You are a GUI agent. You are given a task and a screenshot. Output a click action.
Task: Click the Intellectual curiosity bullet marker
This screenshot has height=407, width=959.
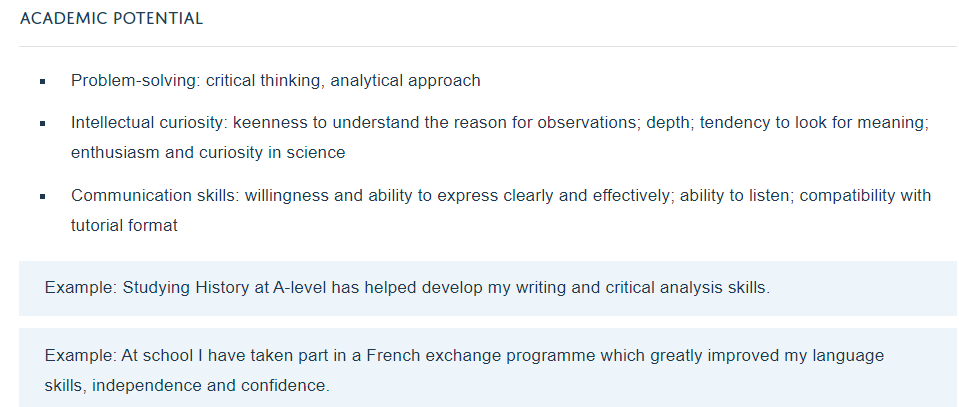click(x=43, y=124)
